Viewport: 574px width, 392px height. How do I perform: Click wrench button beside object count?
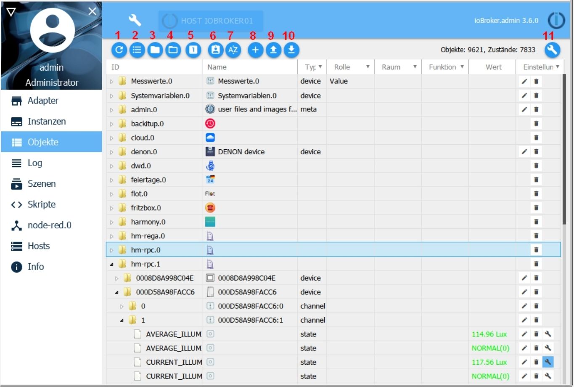click(x=552, y=50)
